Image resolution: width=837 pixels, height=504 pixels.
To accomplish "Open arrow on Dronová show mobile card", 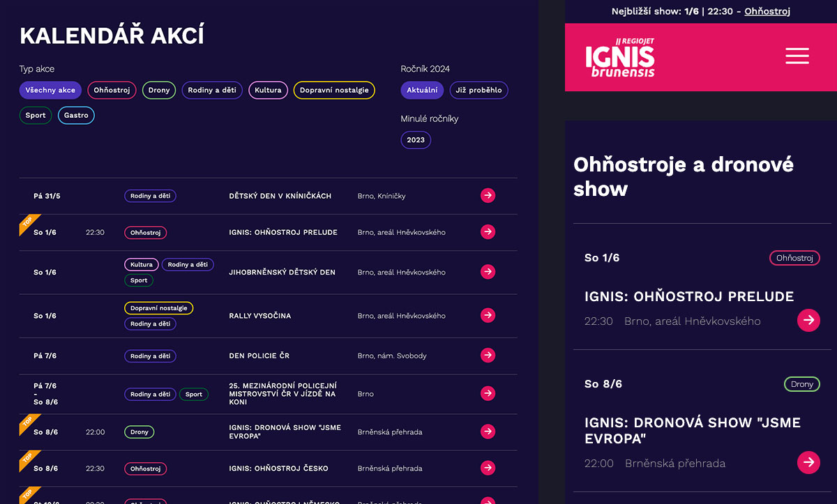I will [x=808, y=462].
